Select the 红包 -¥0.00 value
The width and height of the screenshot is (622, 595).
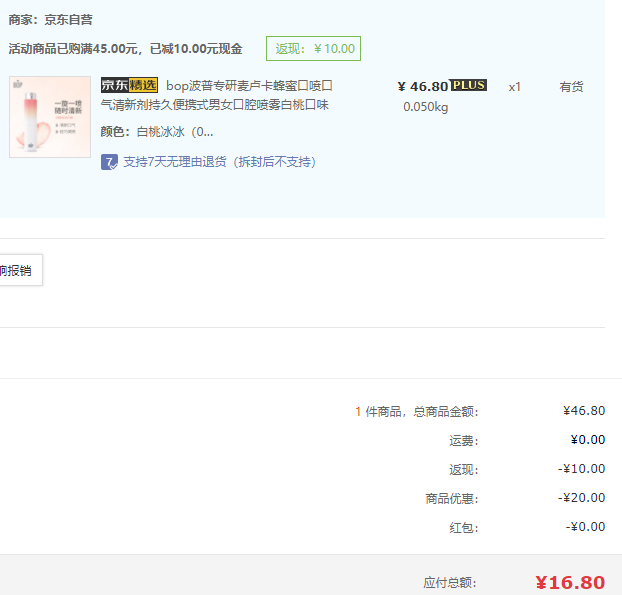(586, 527)
